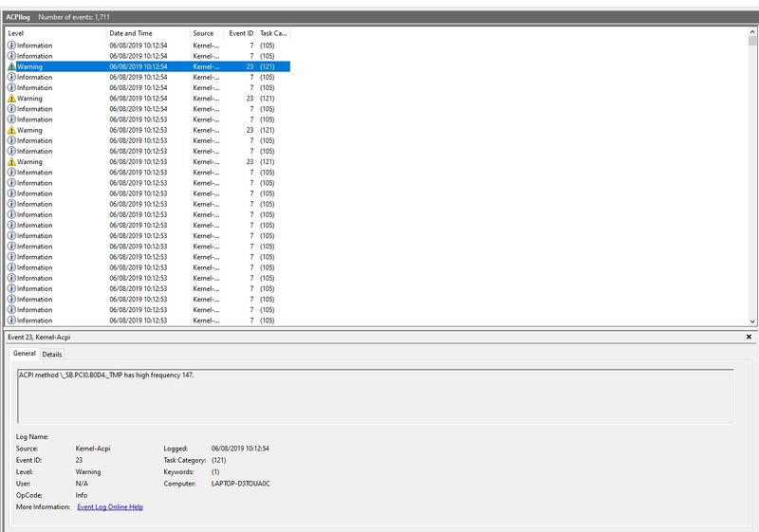Image resolution: width=759 pixels, height=532 pixels.
Task: Sort events by Event ID column header
Action: [x=240, y=33]
